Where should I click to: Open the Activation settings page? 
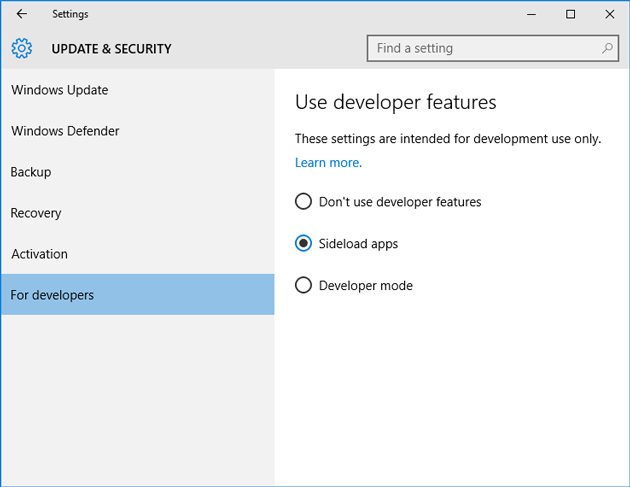pos(40,254)
